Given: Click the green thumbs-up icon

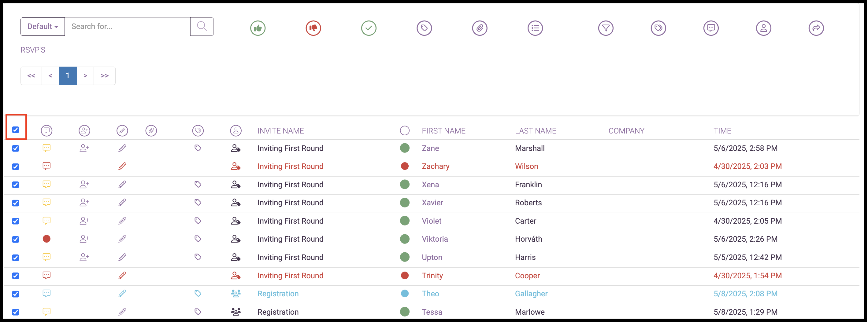Looking at the screenshot, I should 258,28.
